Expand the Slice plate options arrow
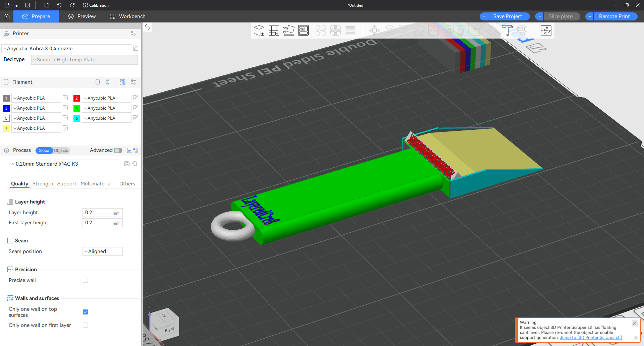 click(x=539, y=16)
